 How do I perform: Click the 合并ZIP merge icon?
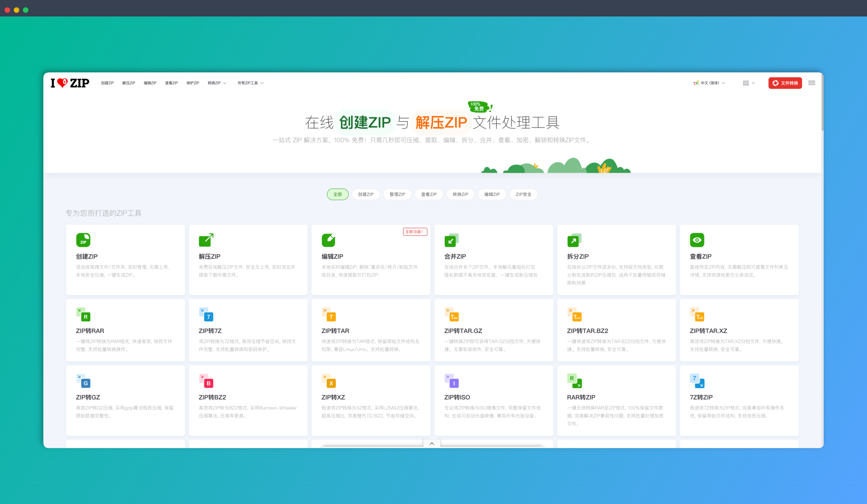click(x=451, y=240)
